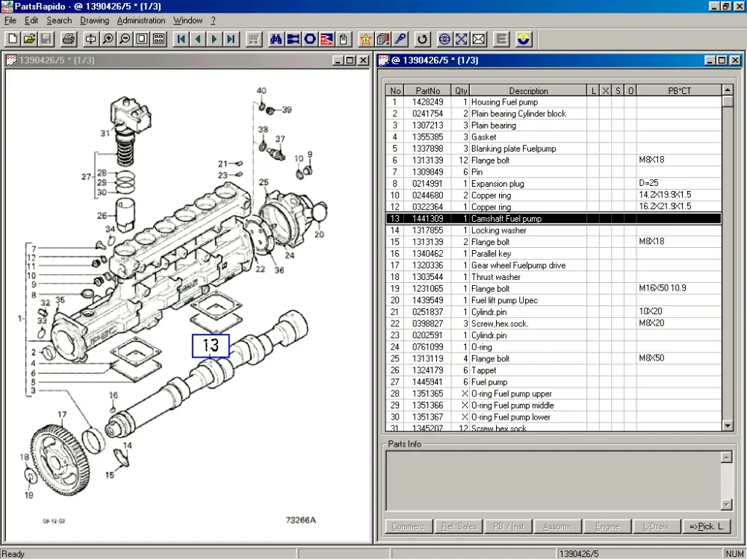
Task: Click the PartNo column header
Action: 428,91
